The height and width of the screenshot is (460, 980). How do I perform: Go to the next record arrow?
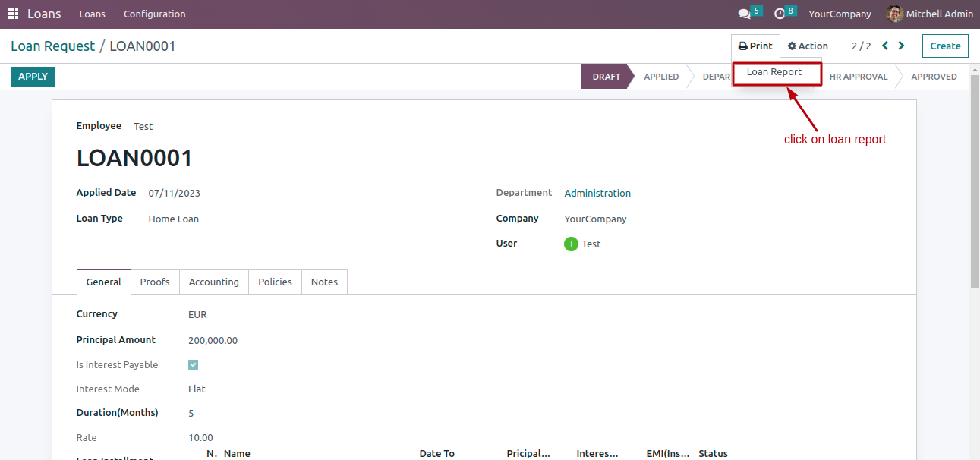click(x=901, y=46)
